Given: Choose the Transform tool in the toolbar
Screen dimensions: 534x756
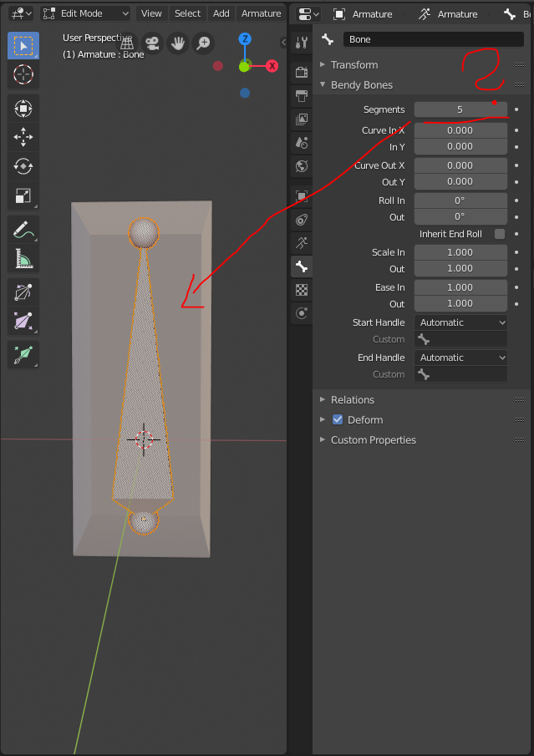Looking at the screenshot, I should pos(23,109).
